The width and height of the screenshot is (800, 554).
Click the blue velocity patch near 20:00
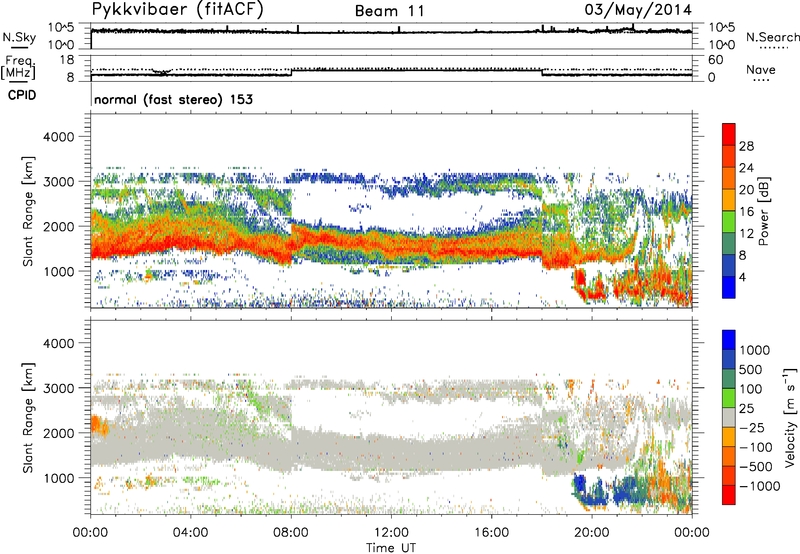pos(592,491)
